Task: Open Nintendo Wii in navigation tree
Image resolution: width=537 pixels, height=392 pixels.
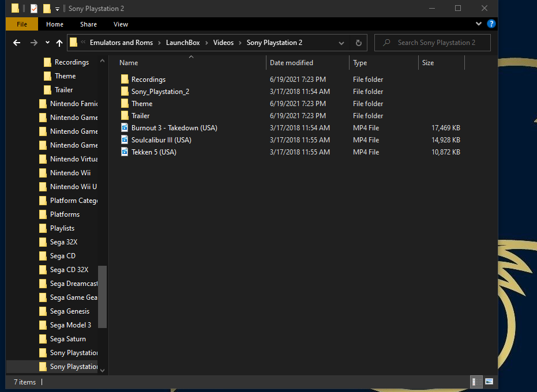Action: (70, 173)
